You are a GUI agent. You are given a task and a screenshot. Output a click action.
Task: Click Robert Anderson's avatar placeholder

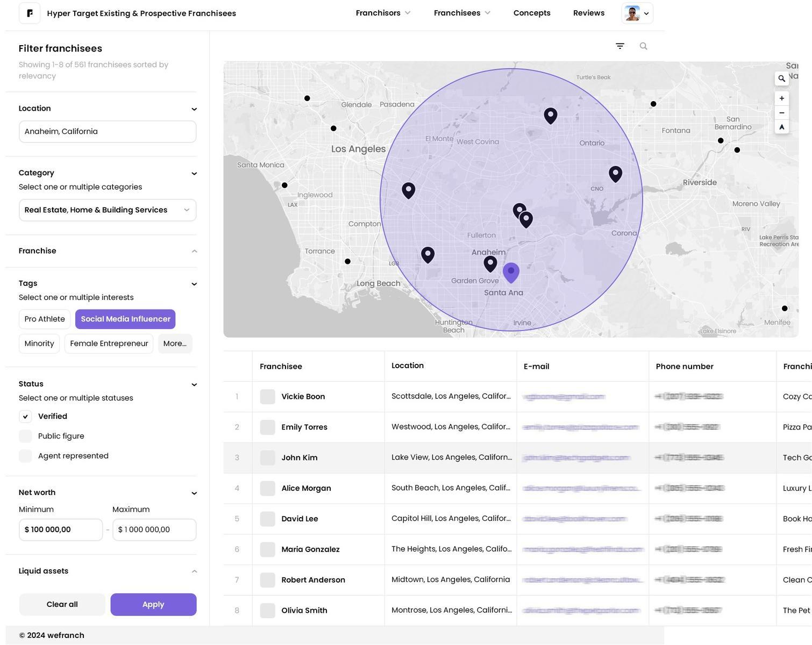pos(267,580)
